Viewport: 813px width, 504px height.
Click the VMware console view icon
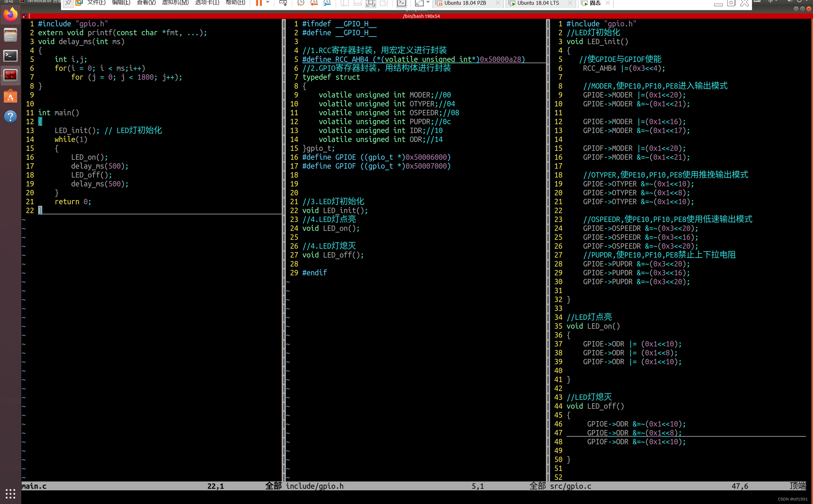point(401,3)
